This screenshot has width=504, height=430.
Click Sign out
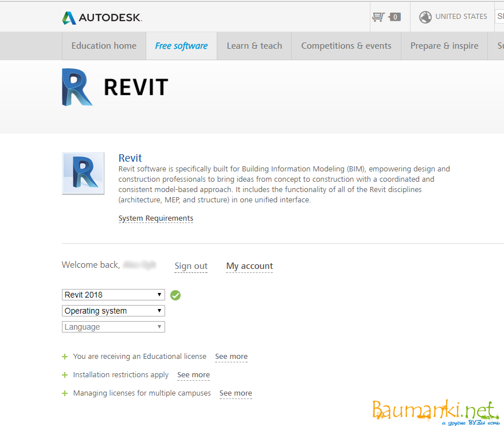click(191, 266)
